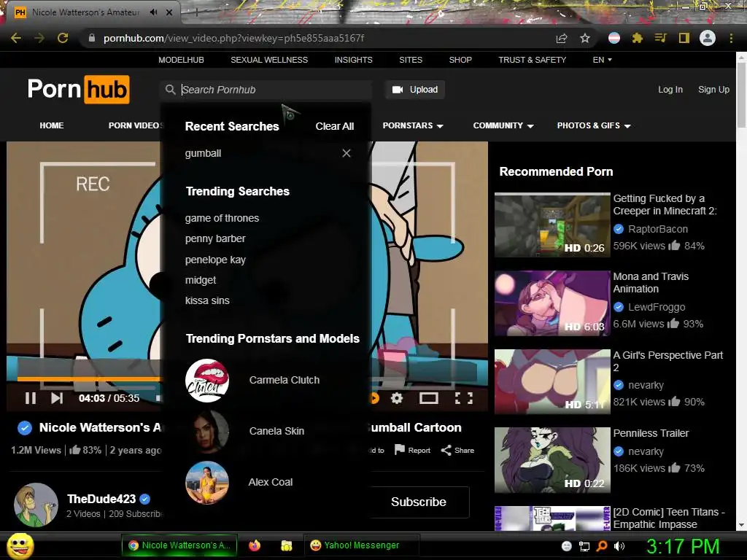Open the SEXUAL WELLNESS menu item
Viewport: 747px width, 560px height.
coord(269,60)
